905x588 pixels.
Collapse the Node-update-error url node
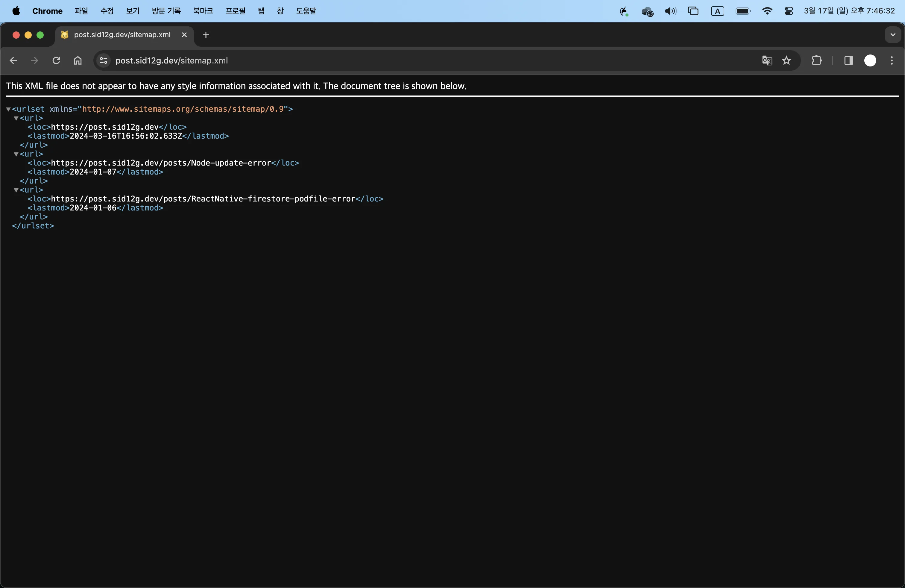(x=16, y=154)
